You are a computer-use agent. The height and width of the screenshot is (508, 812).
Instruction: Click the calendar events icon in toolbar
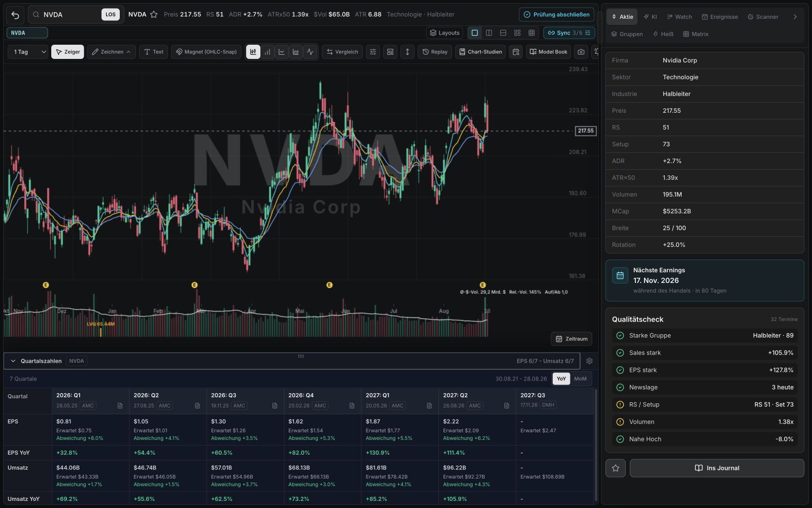tap(516, 52)
